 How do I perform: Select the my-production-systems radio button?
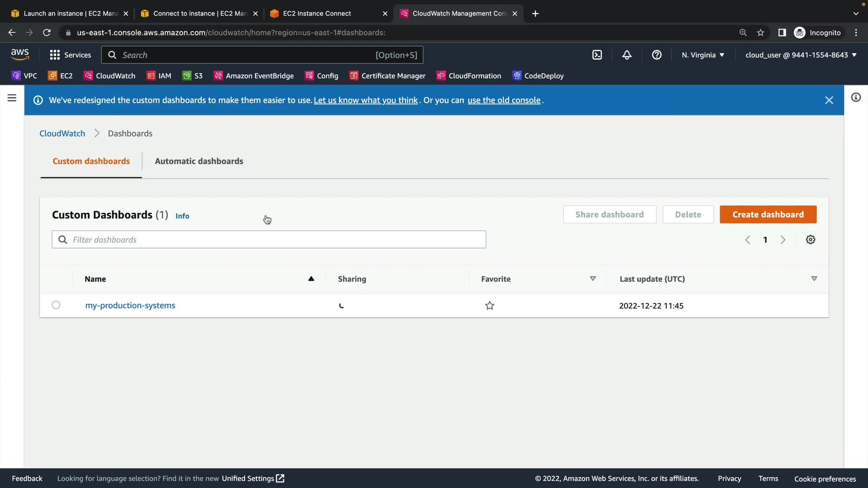(56, 305)
